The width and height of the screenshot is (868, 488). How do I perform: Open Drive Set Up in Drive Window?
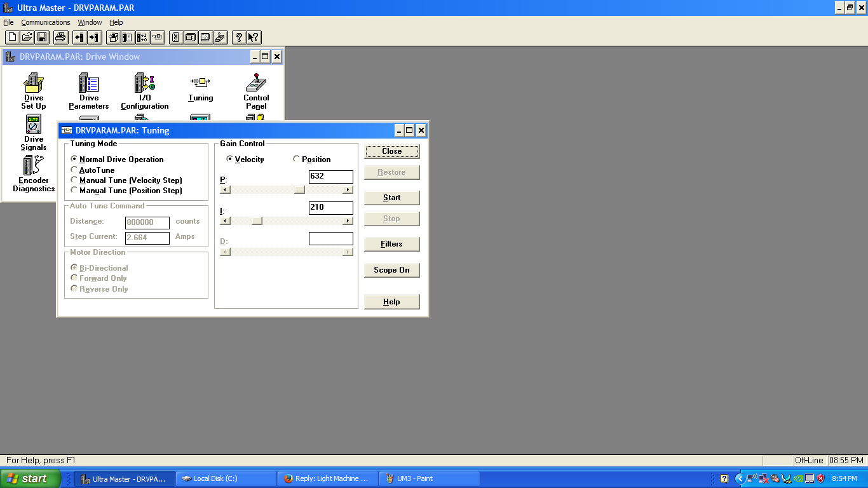[x=34, y=91]
